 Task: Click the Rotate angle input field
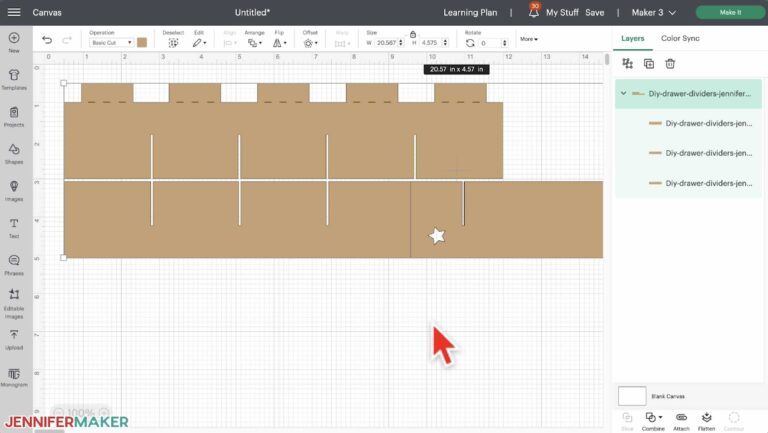(x=490, y=43)
